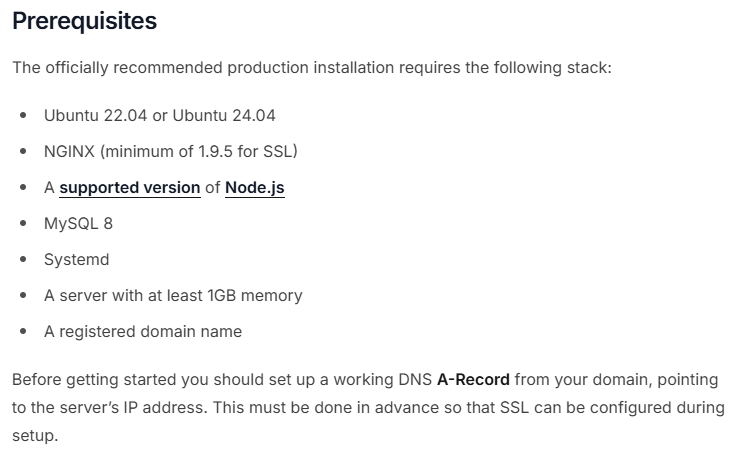Image resolution: width=734 pixels, height=461 pixels.
Task: Click the bullet point before MySQL 8
Action: pos(23,223)
